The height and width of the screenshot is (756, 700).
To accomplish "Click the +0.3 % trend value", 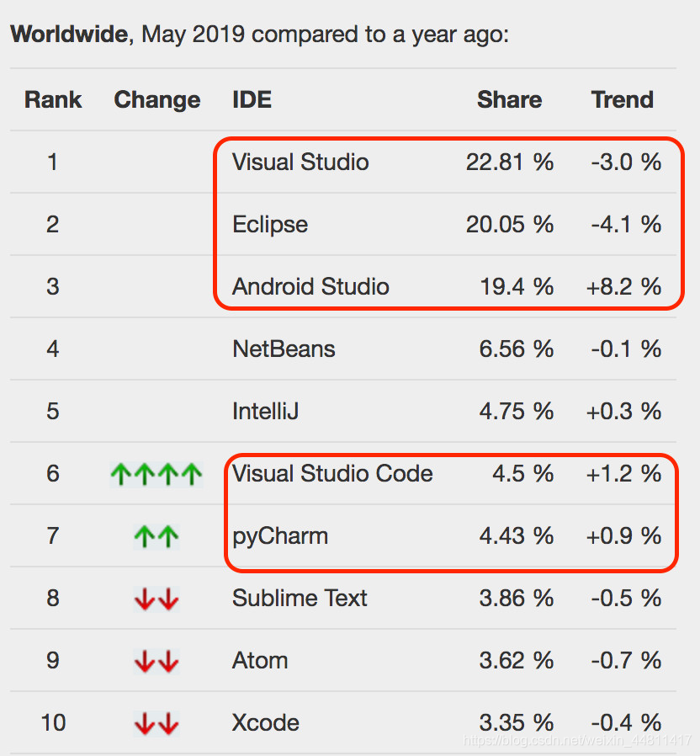I will (x=624, y=412).
